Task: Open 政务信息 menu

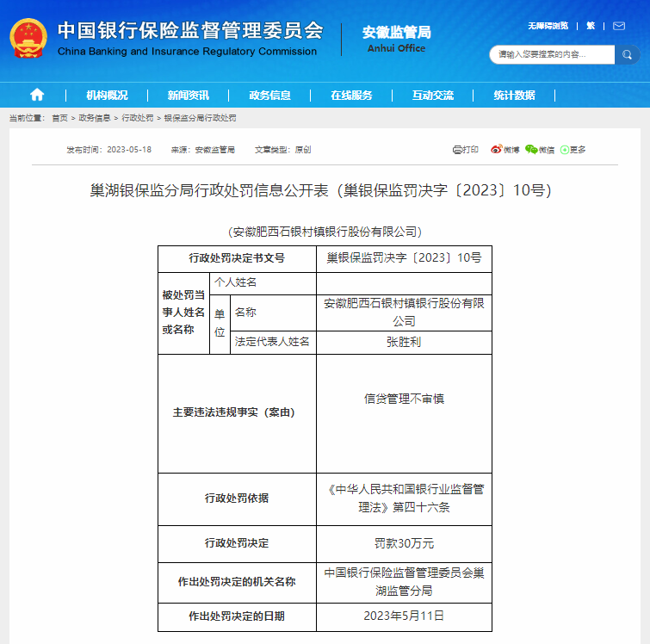Action: pos(269,96)
